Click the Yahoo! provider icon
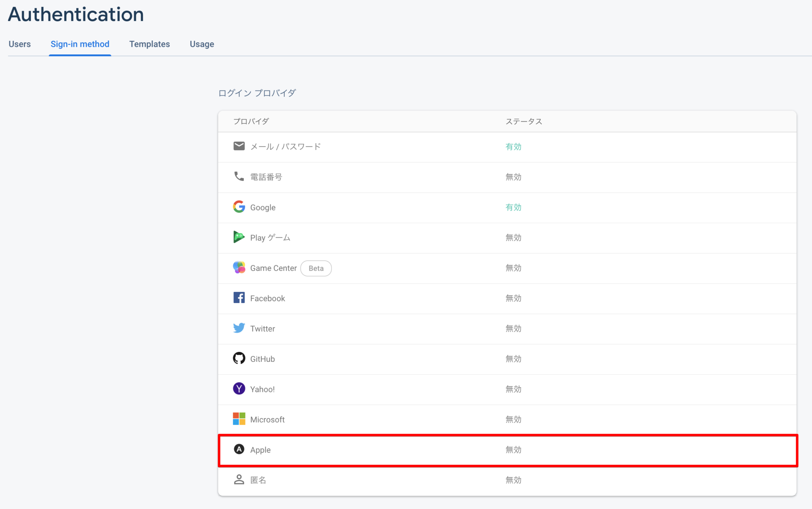 pos(239,389)
